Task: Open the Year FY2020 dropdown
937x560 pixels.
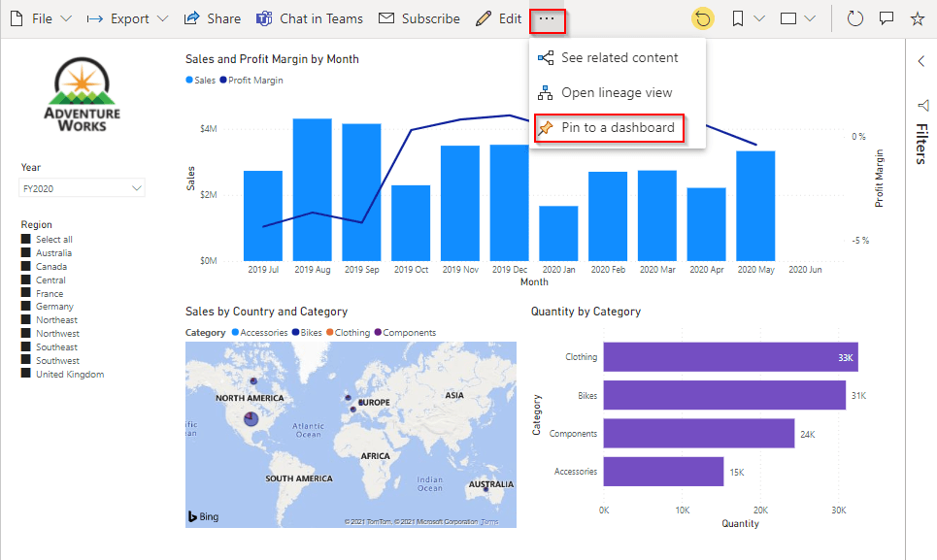Action: click(83, 188)
